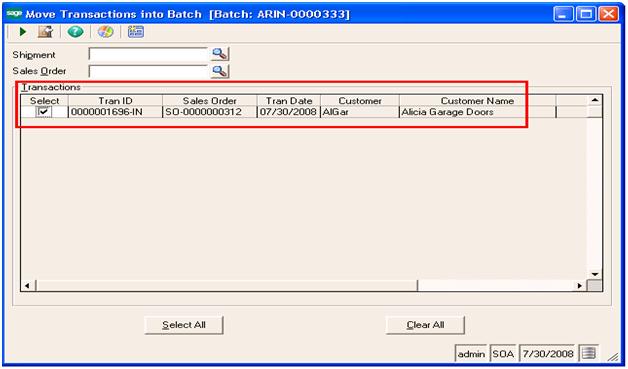The width and height of the screenshot is (628, 369).
Task: Click the status bar list icon
Action: [589, 353]
